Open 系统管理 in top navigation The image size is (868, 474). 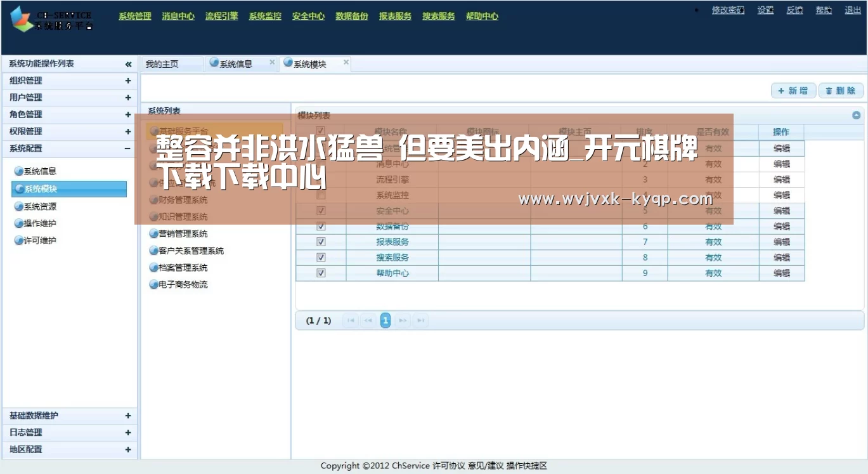coord(135,16)
